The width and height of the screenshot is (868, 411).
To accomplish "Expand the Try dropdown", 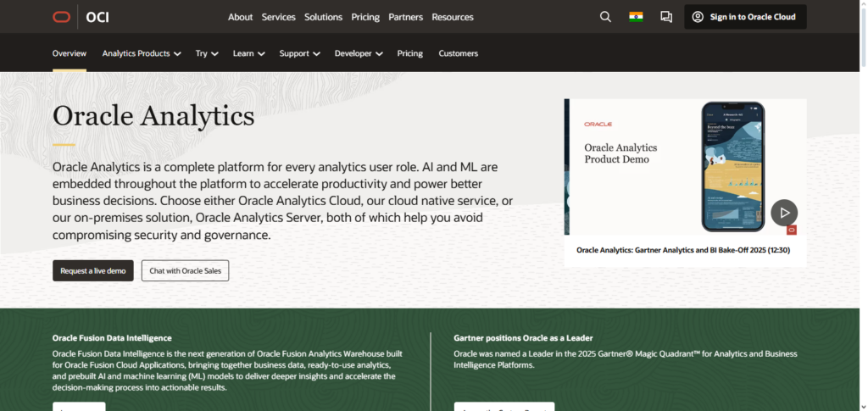I will (x=207, y=53).
